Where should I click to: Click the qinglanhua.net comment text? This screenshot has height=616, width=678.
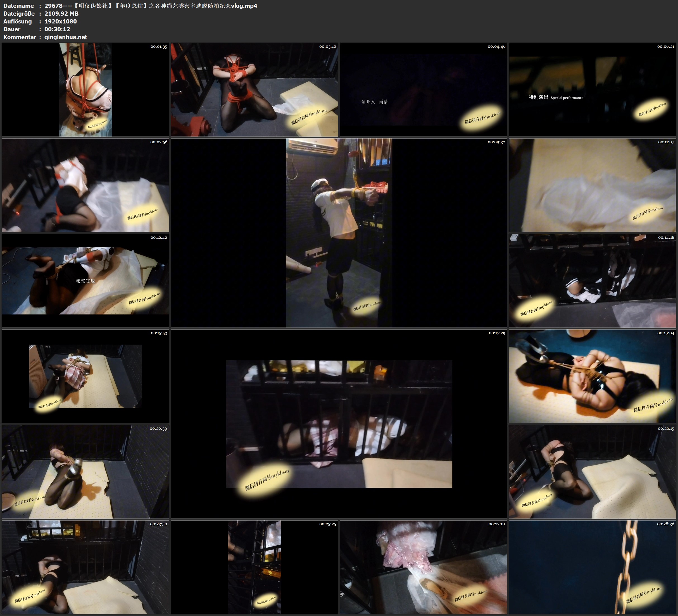pos(66,37)
